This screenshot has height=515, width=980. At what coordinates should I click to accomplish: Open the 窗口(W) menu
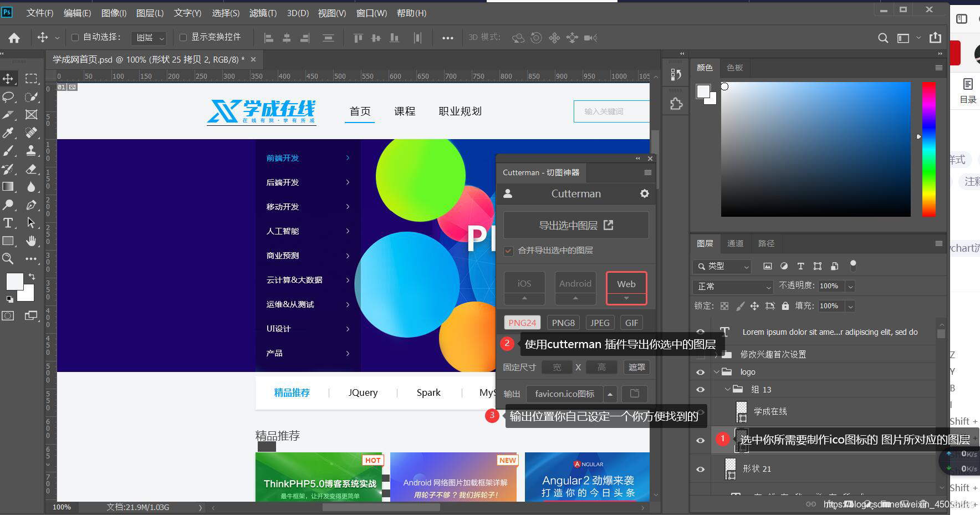(x=371, y=13)
